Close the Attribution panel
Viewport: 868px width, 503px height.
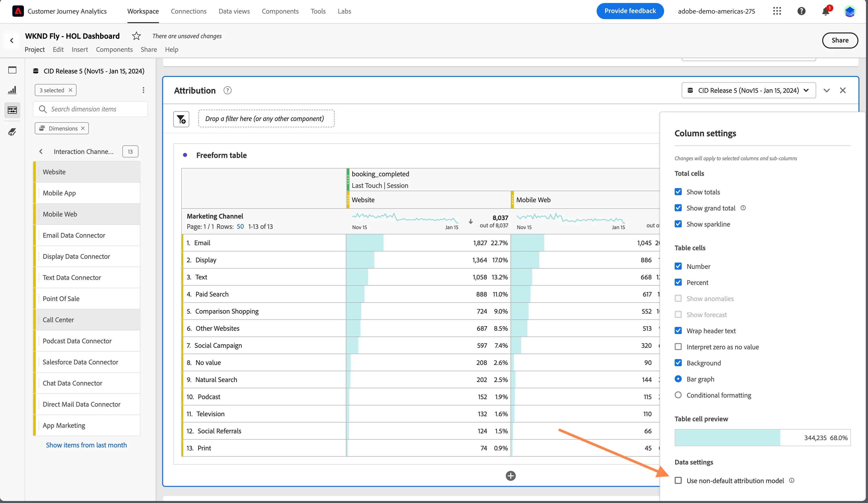tap(843, 91)
